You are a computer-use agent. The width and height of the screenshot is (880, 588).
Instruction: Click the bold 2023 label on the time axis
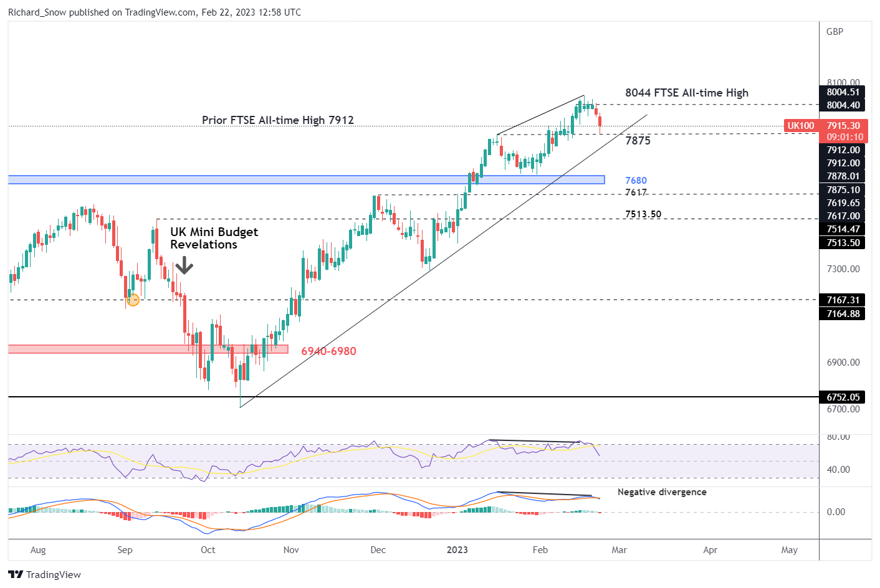[457, 550]
